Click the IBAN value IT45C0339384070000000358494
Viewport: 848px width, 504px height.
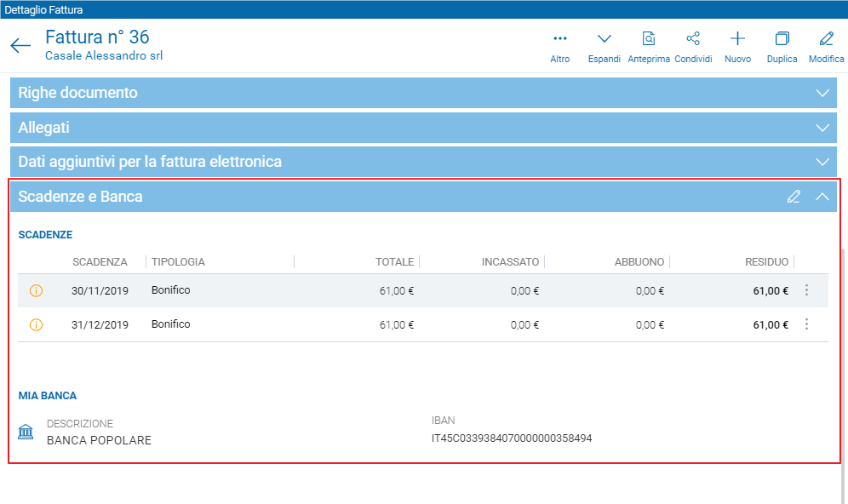(x=512, y=438)
